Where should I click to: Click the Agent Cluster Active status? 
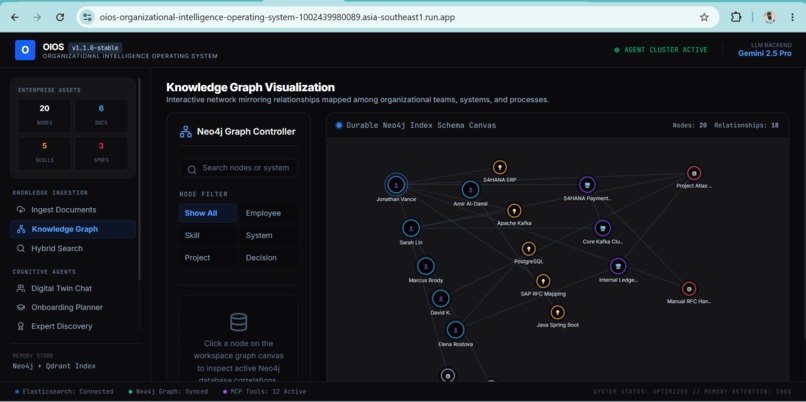tap(661, 50)
